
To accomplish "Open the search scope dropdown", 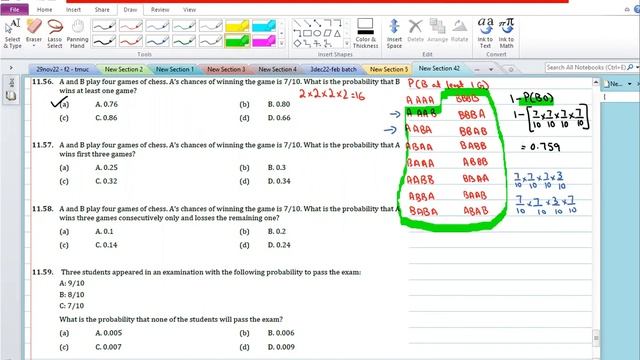I will click(x=637, y=67).
